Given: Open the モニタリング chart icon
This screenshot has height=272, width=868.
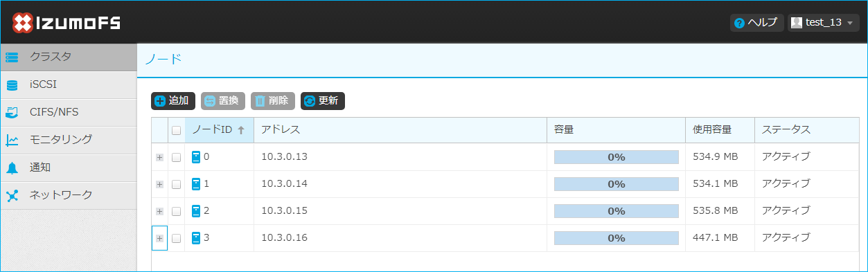Looking at the screenshot, I should (x=12, y=140).
